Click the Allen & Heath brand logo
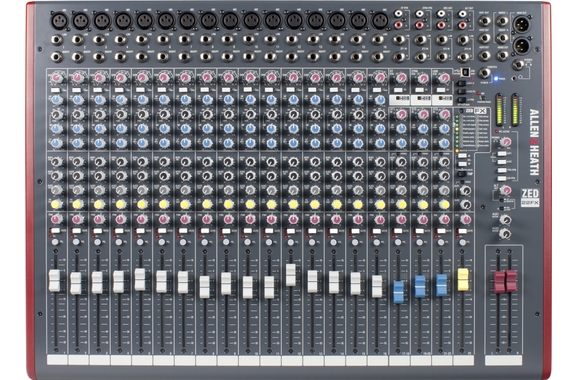 [x=534, y=142]
